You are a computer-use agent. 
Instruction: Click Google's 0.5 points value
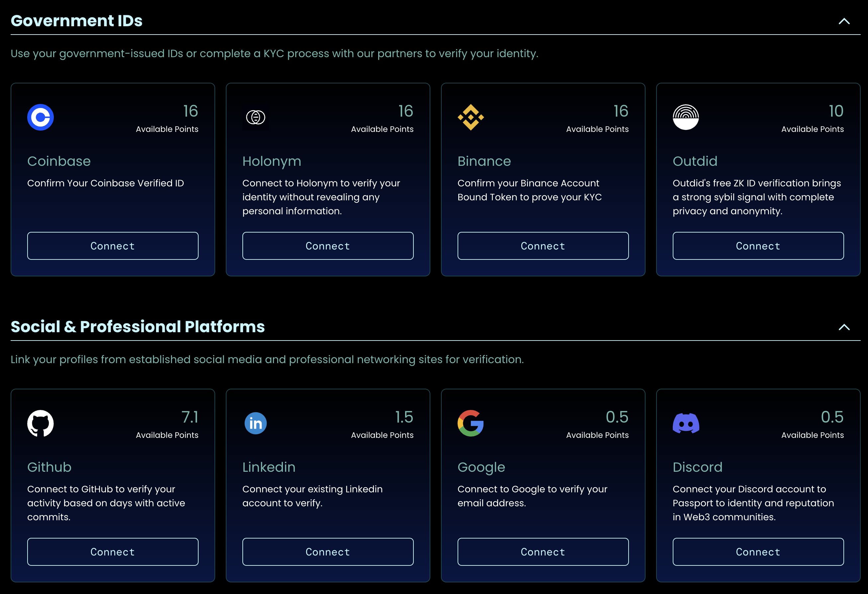pyautogui.click(x=617, y=417)
